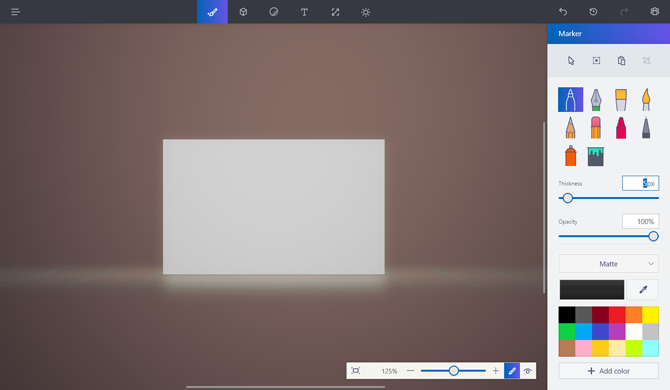Open the Effects sun tab
This screenshot has width=670, height=390.
[x=365, y=12]
